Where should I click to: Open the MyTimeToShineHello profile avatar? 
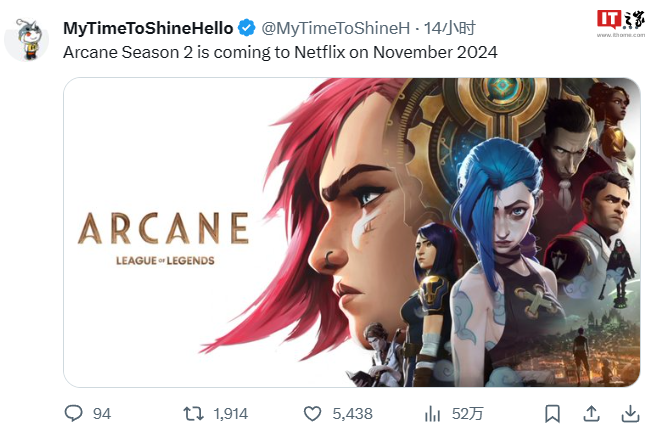(x=27, y=38)
